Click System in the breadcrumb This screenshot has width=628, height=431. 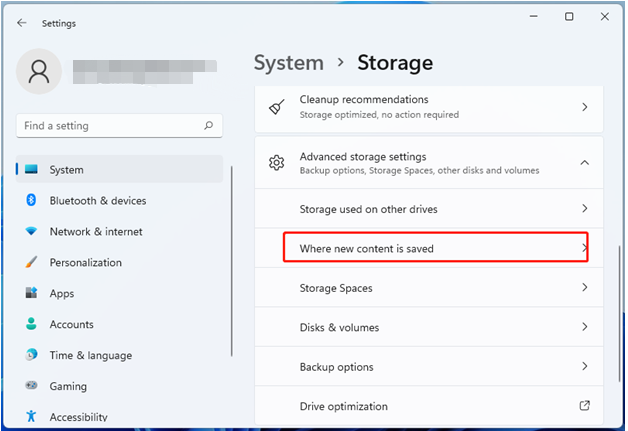tap(288, 63)
